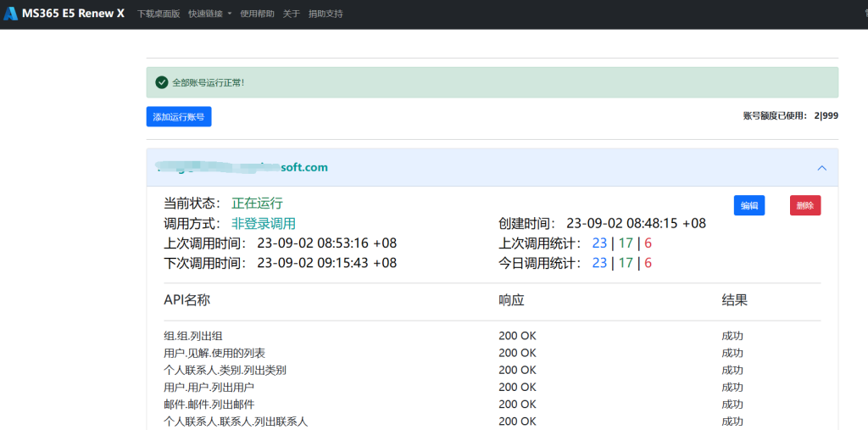Image resolution: width=868 pixels, height=430 pixels.
Task: Click 200 OK response for 用户.用户.列出用户
Action: [518, 387]
